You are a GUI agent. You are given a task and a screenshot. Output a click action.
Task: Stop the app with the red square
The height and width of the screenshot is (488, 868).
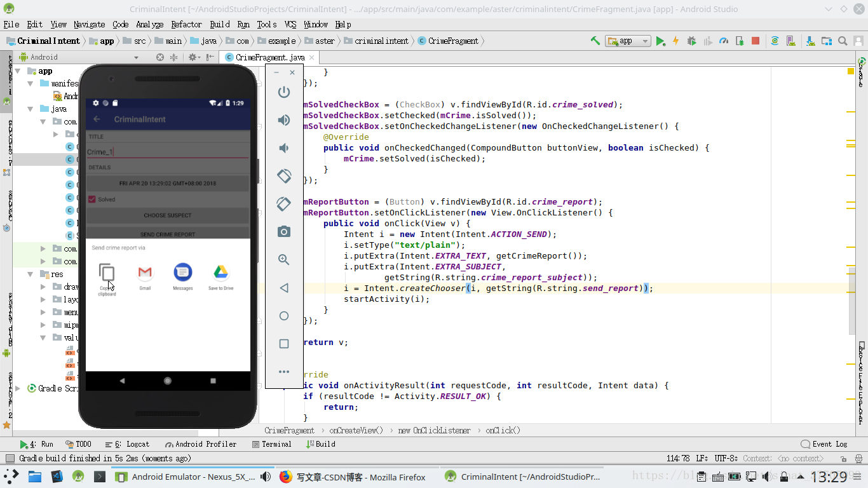coord(756,41)
